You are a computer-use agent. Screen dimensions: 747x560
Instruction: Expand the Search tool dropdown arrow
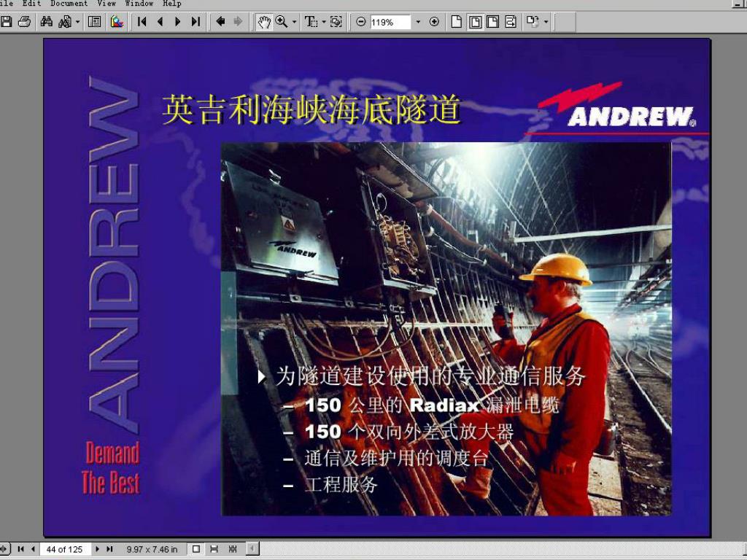77,22
